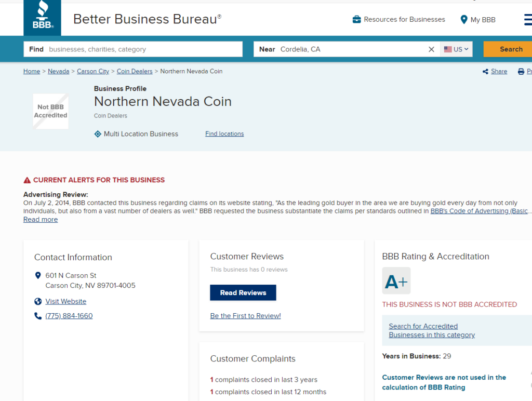This screenshot has height=401, width=532.
Task: Click the globe icon beside Visit Website
Action: click(38, 301)
